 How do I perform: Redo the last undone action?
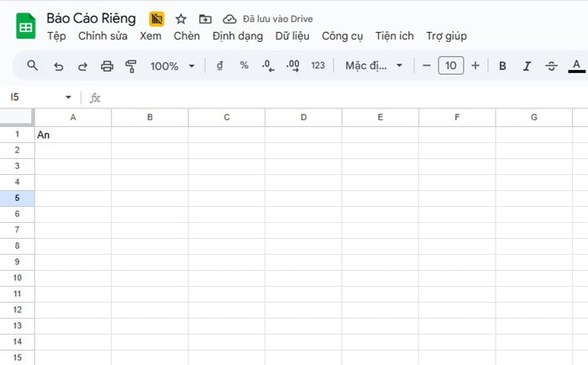tap(82, 66)
